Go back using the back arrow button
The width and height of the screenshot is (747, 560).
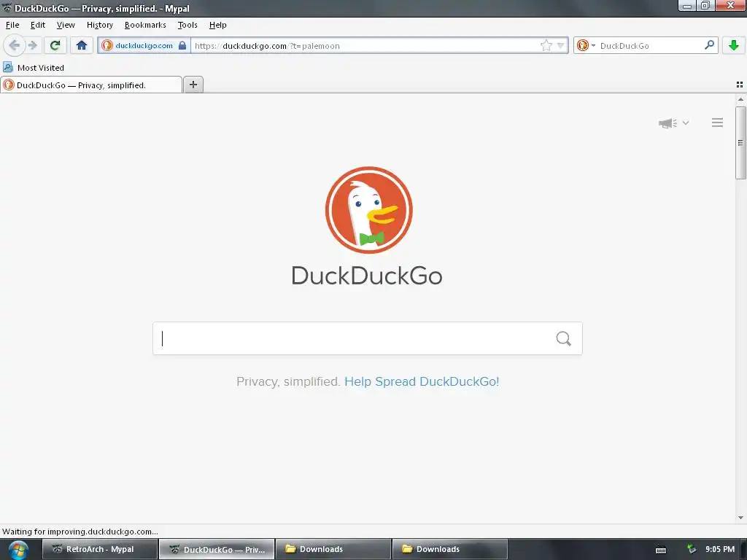click(x=15, y=46)
